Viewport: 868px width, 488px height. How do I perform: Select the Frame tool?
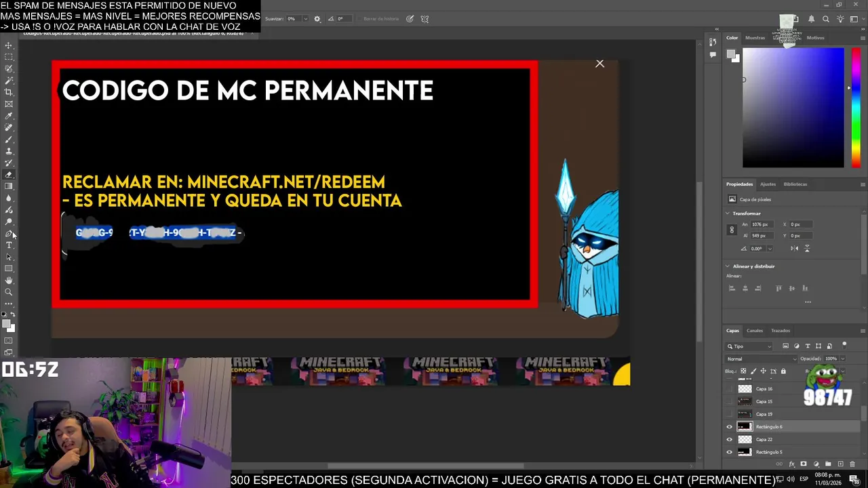pos(9,104)
